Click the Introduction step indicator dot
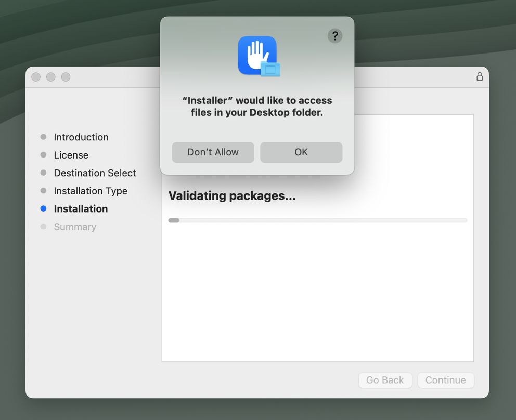This screenshot has height=420, width=516. pyautogui.click(x=44, y=137)
